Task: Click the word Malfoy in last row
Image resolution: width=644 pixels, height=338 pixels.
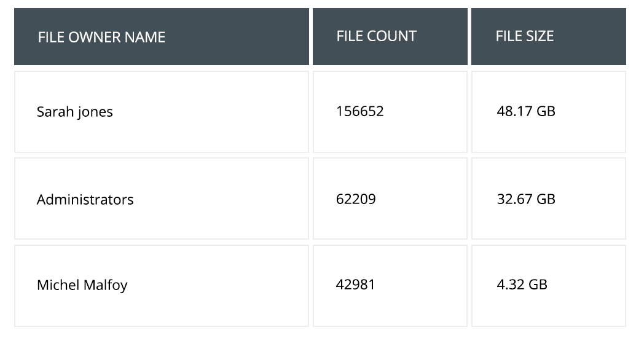Action: tap(105, 285)
